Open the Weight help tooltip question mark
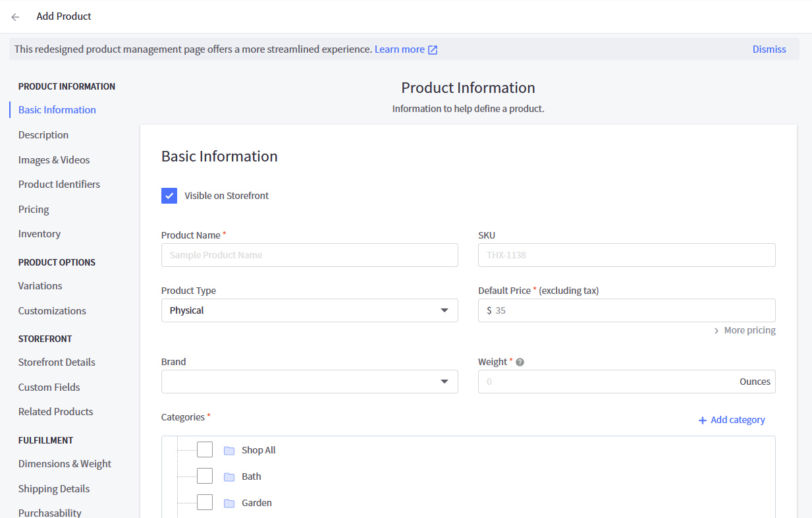 pos(520,361)
